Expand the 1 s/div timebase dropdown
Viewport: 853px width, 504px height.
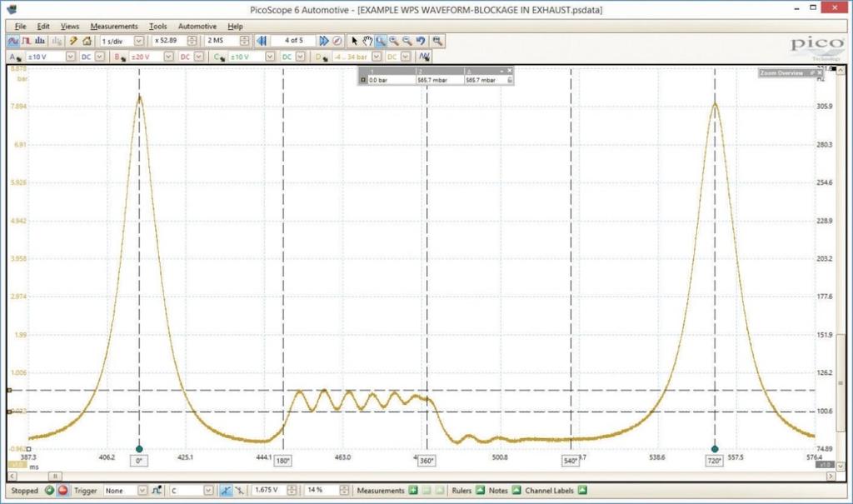point(139,41)
